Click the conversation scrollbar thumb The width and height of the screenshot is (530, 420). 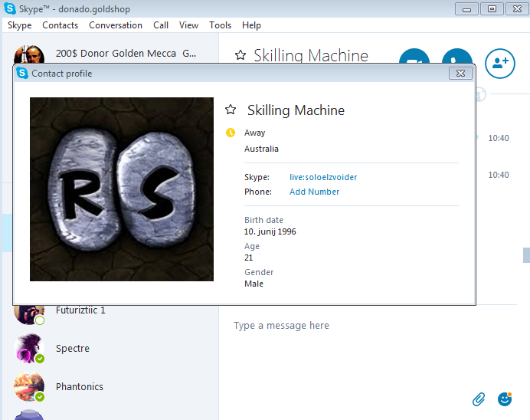click(527, 255)
